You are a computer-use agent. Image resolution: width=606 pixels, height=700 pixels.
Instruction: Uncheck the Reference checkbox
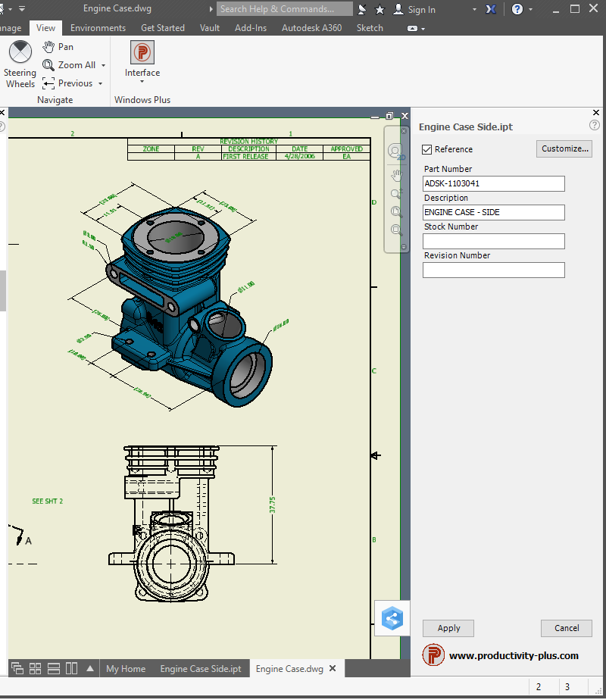point(428,149)
